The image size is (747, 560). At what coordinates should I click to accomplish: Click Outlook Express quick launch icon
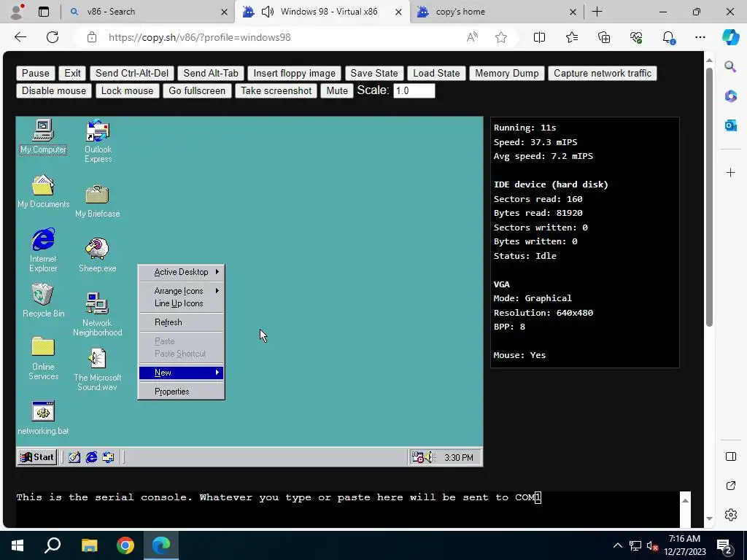109,458
